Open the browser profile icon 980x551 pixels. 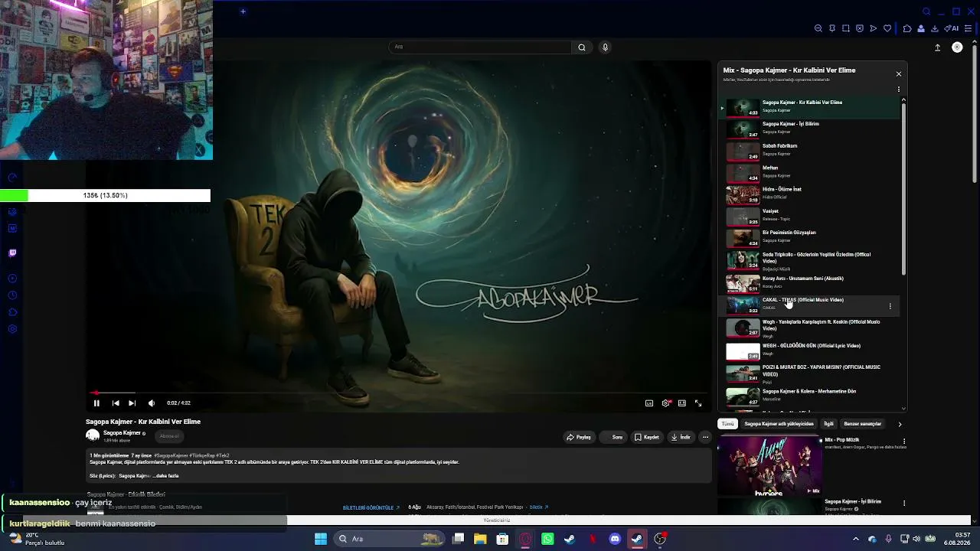[x=921, y=28]
